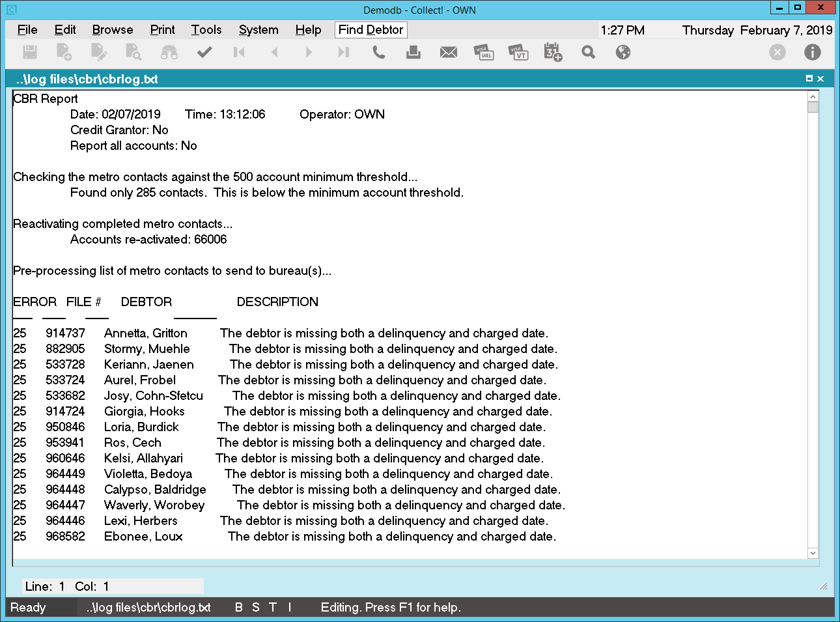
Task: Click the Save disk icon
Action: 30,52
